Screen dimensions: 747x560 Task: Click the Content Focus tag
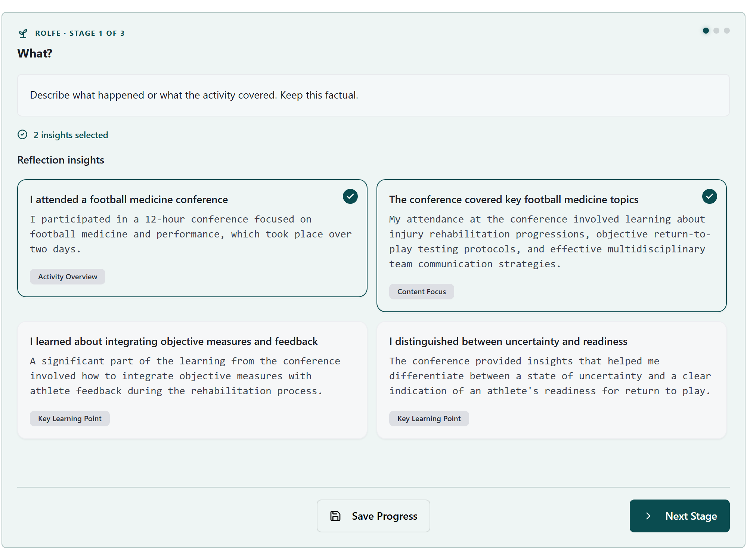pos(422,292)
